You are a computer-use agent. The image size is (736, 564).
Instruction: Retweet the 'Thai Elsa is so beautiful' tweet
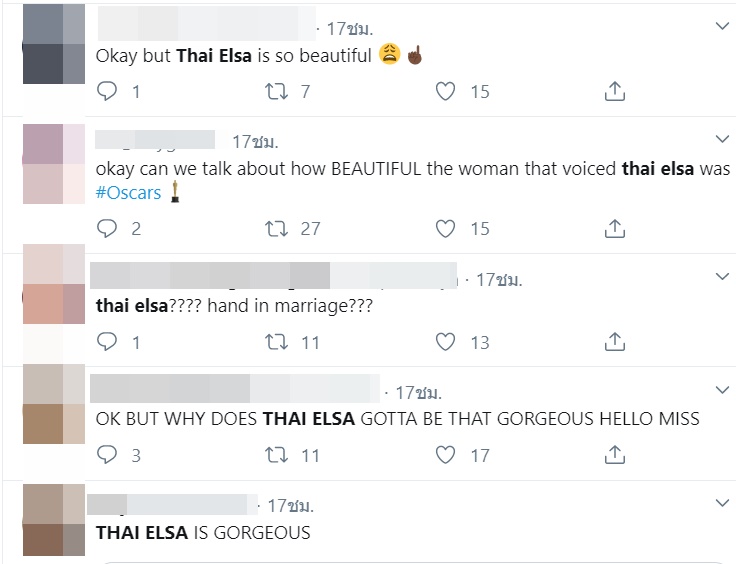pos(274,92)
